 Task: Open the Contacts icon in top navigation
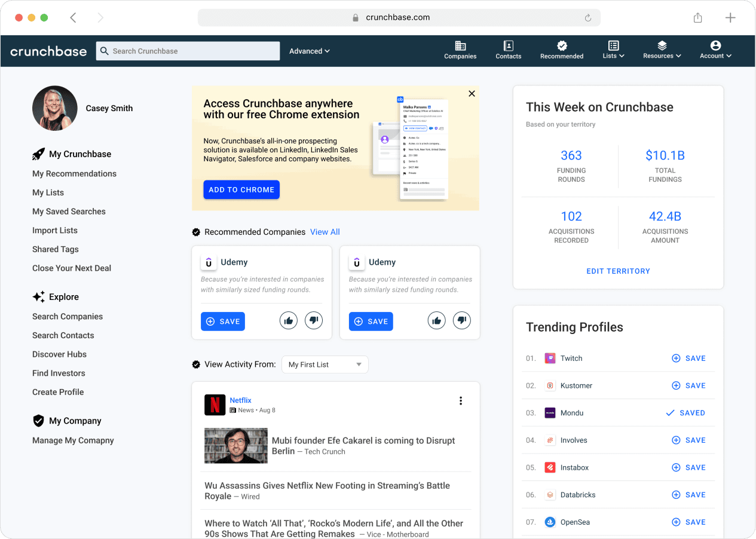coord(509,46)
